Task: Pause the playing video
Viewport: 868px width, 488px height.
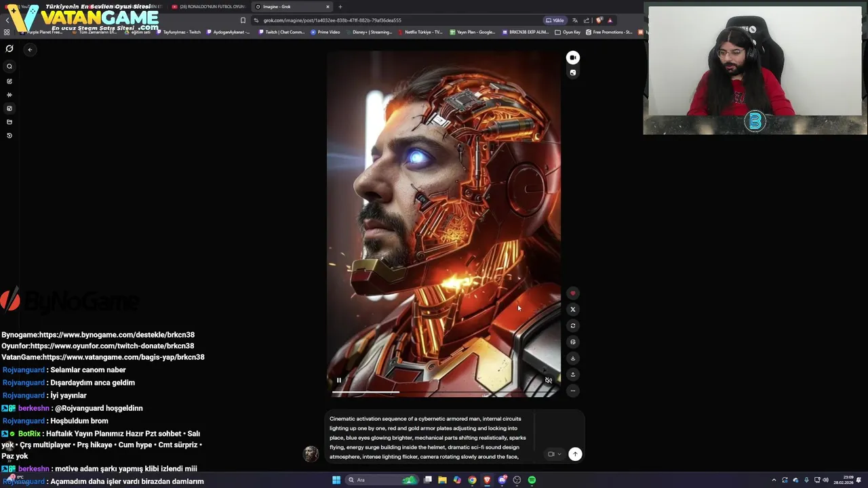Action: [339, 380]
